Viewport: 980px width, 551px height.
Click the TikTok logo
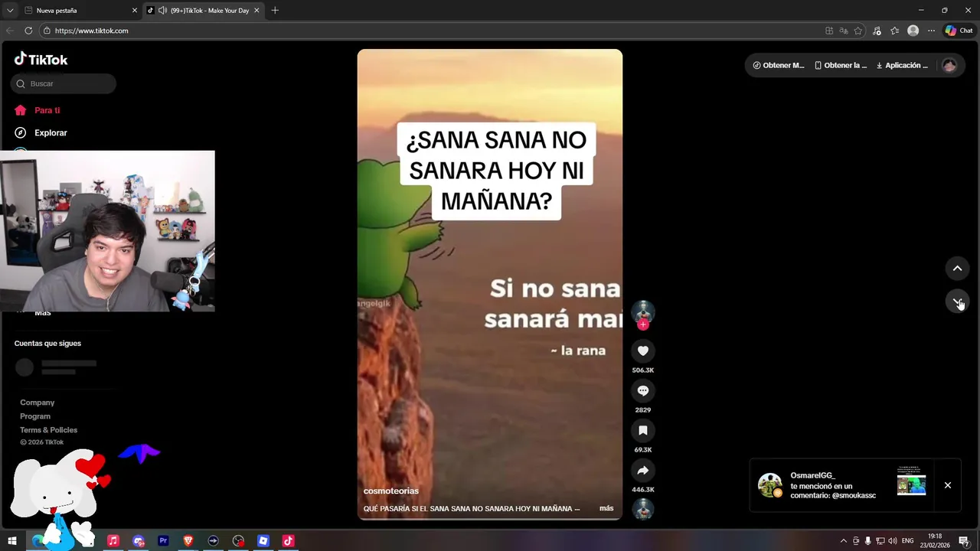41,60
